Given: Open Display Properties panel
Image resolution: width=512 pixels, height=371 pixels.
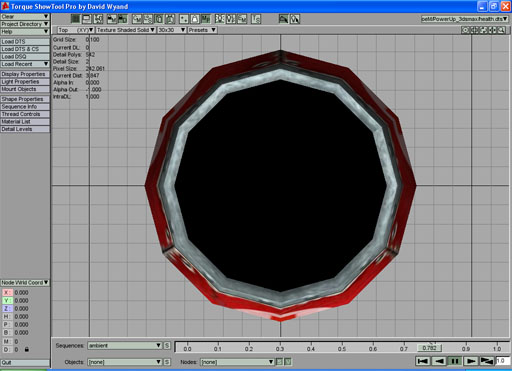Looking at the screenshot, I should (25, 74).
